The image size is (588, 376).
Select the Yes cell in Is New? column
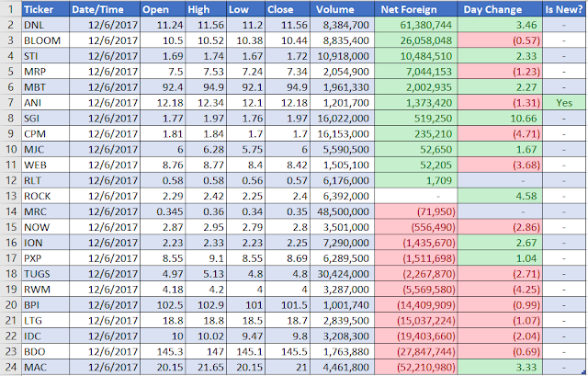point(564,102)
